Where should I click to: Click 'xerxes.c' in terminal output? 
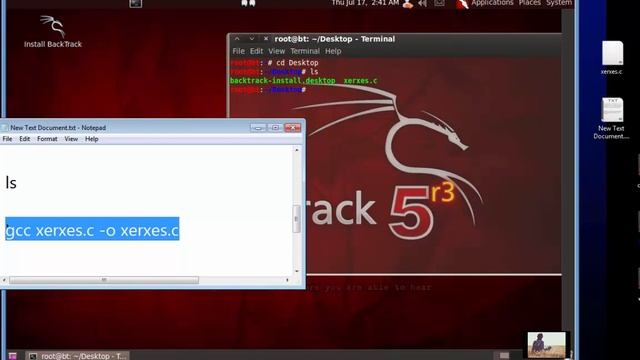click(360, 80)
